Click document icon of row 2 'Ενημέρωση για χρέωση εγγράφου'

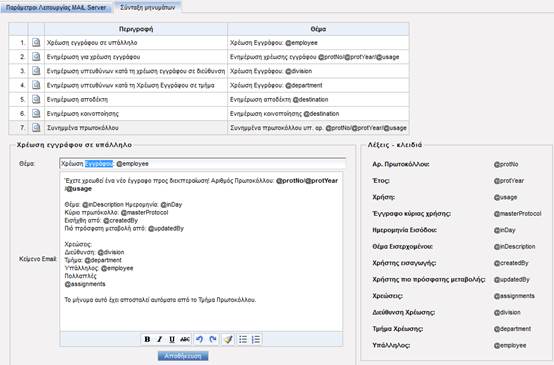(36, 57)
